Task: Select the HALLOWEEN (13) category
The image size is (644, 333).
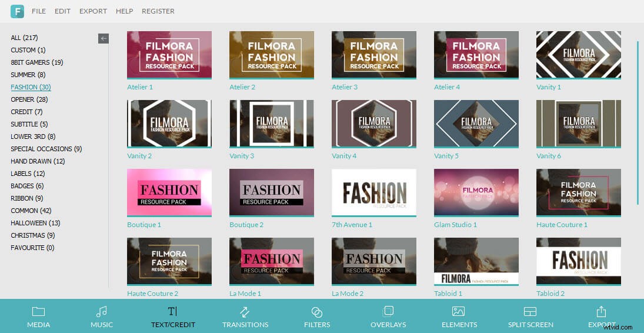Action: tap(35, 223)
